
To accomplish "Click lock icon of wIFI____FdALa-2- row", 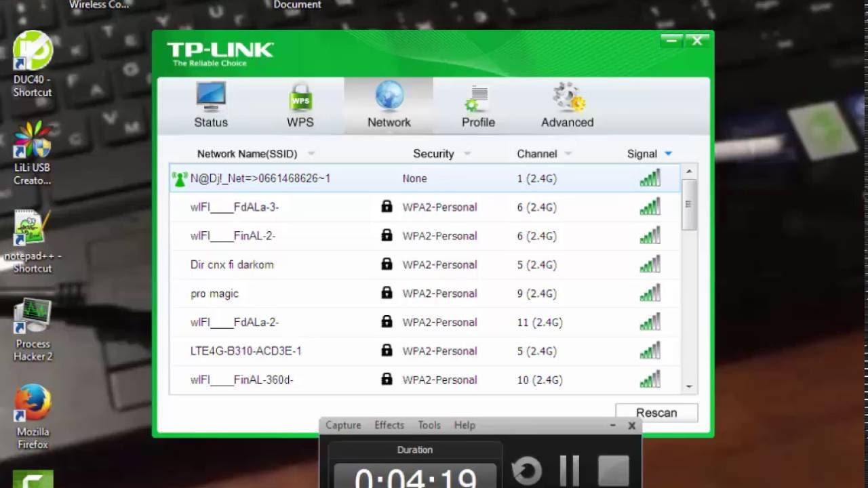I will tap(387, 321).
